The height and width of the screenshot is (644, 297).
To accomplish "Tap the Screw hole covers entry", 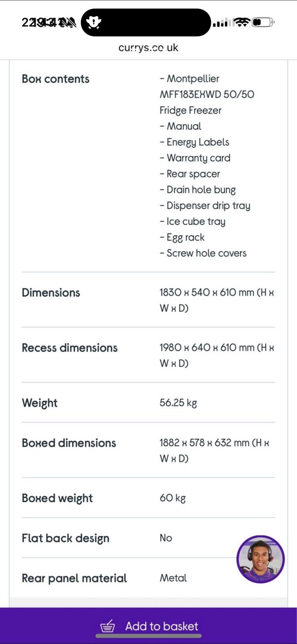I will coord(203,253).
